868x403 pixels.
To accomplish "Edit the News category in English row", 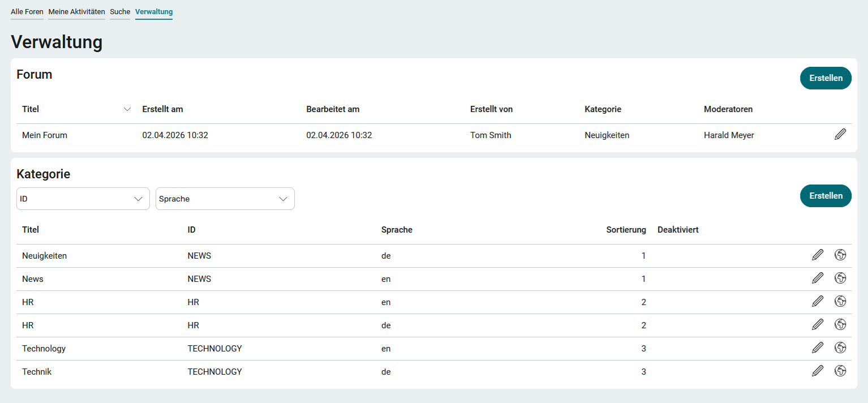I will 818,278.
